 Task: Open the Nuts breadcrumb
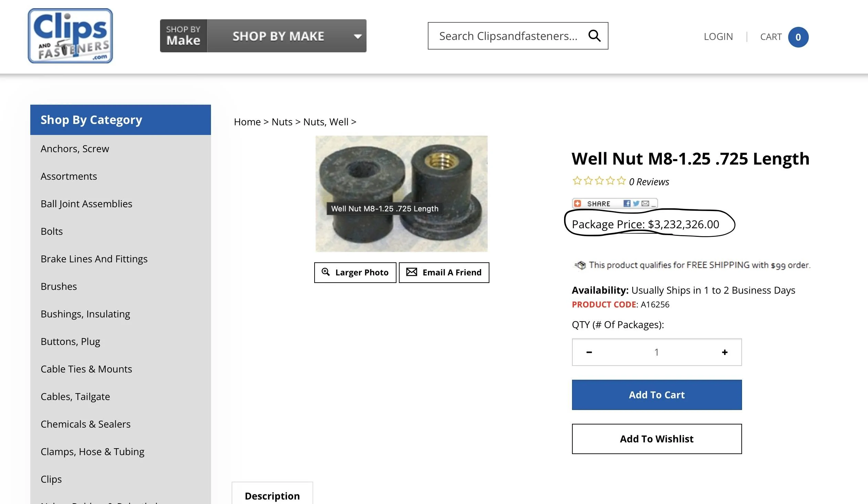pos(282,122)
